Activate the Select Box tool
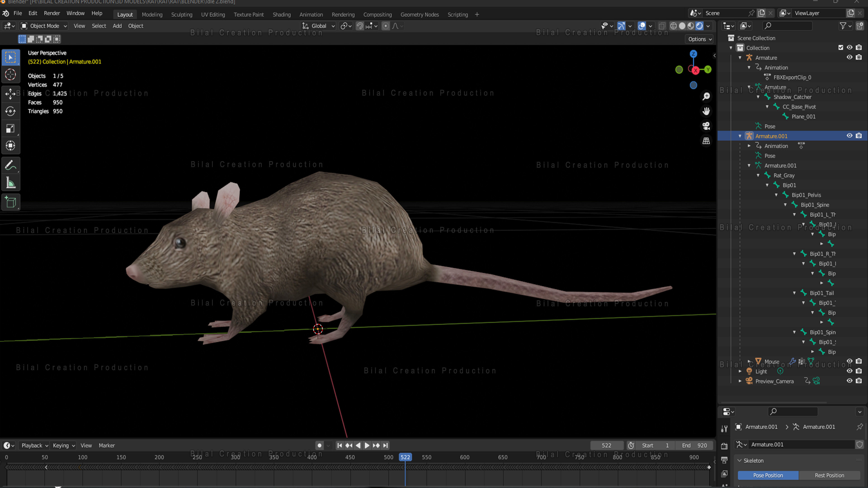 tap(10, 57)
